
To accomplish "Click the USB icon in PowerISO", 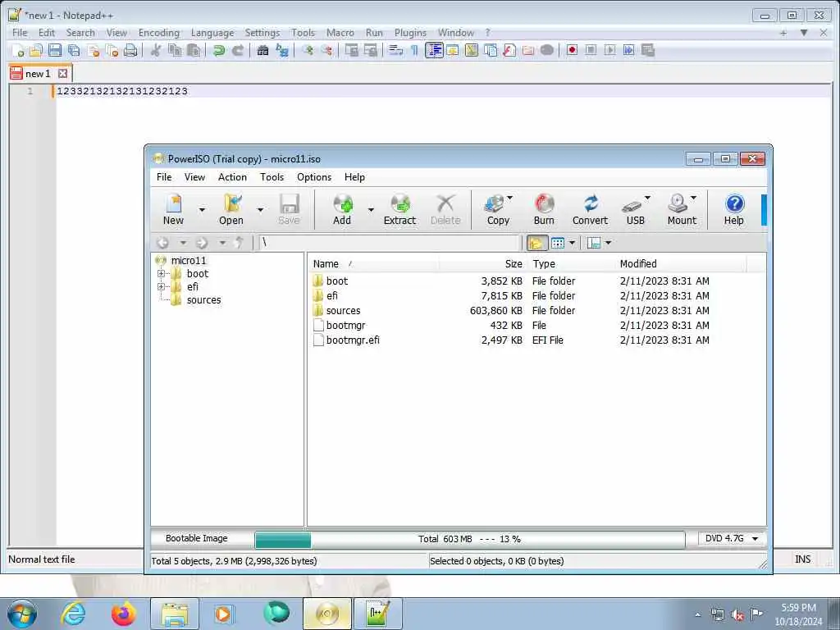I will [x=635, y=209].
